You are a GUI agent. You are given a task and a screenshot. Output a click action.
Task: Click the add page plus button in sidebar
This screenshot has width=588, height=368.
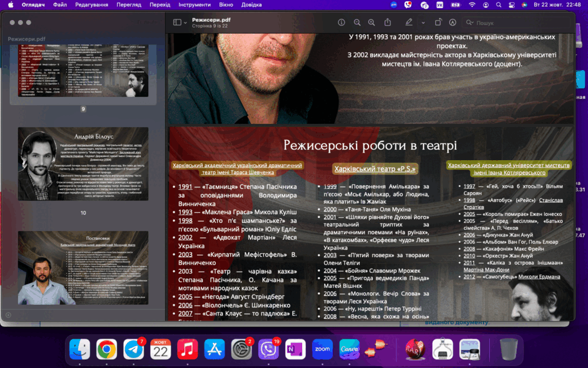[8, 315]
